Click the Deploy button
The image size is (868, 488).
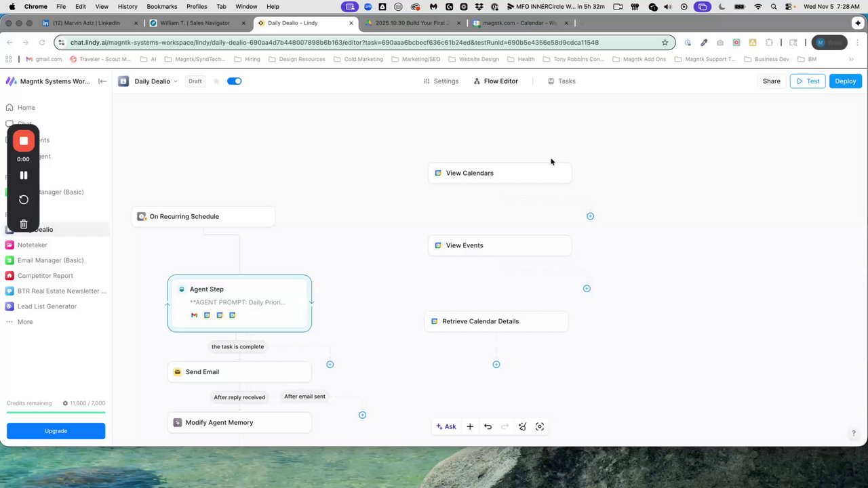pos(846,81)
